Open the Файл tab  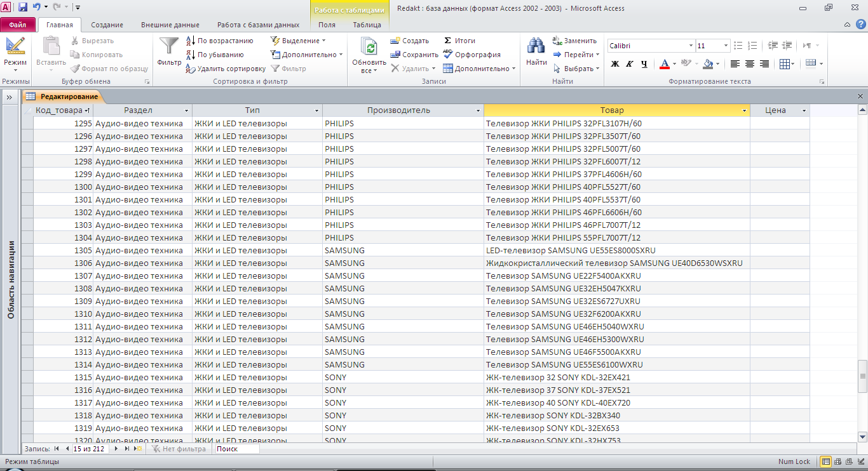(18, 25)
